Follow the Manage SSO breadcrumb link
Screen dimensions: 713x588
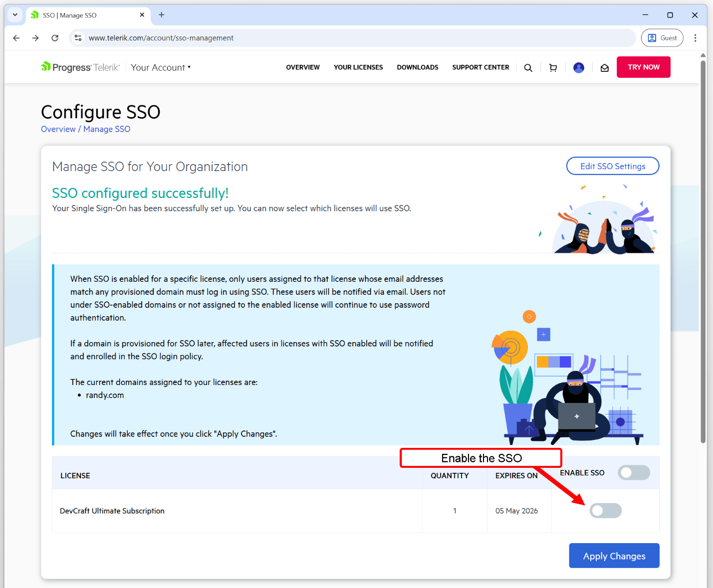[107, 129]
